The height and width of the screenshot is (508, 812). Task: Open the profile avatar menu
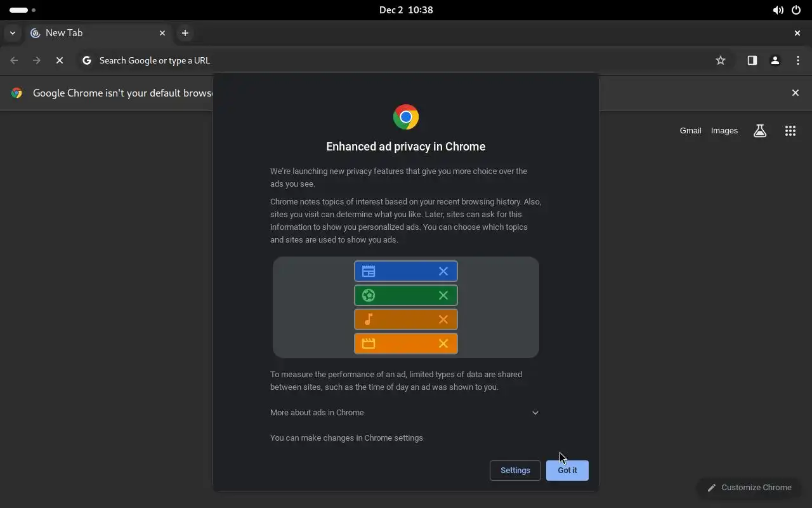[775, 60]
